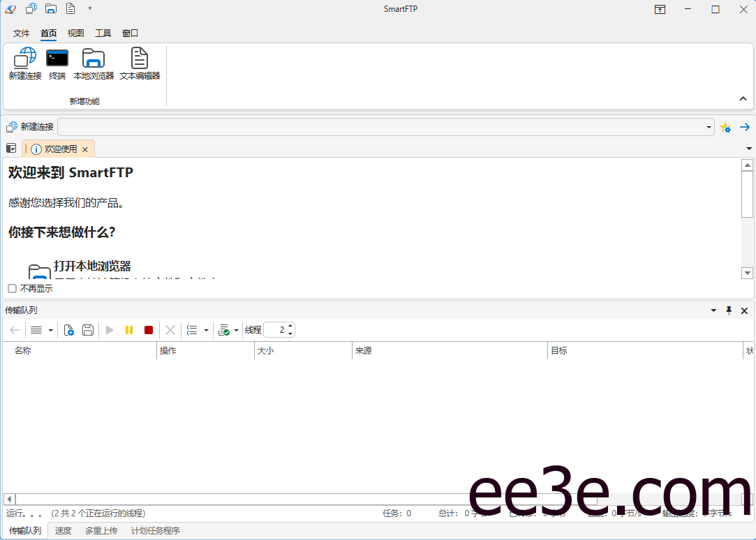The image size is (756, 540).
Task: Pause transfers in the transfer queue toolbar
Action: point(129,329)
